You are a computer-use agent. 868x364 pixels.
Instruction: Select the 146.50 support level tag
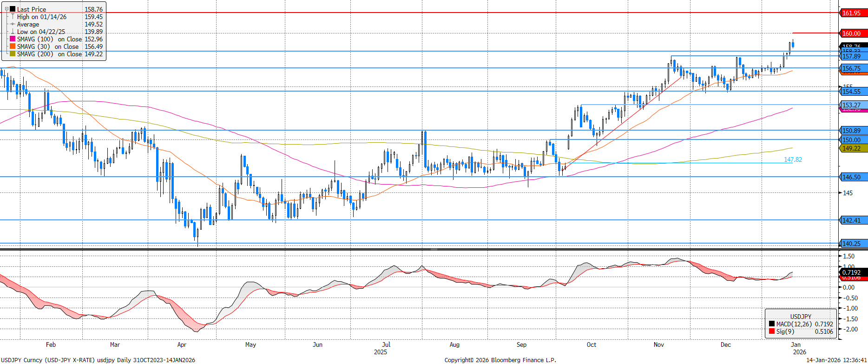(852, 177)
